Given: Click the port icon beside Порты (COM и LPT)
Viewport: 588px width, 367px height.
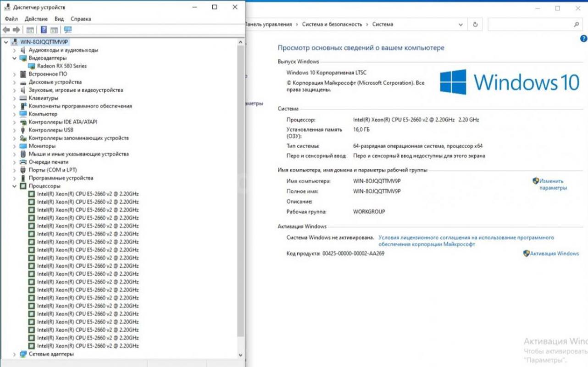Looking at the screenshot, I should point(23,170).
